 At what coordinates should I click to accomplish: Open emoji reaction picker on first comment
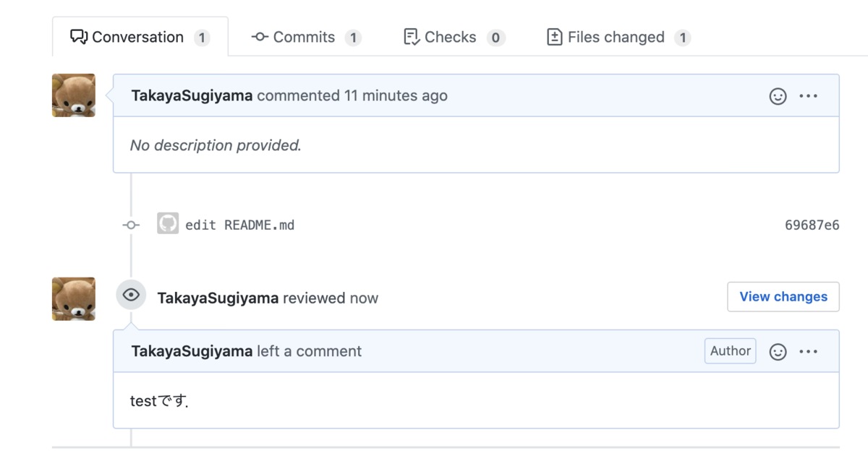[x=778, y=96]
